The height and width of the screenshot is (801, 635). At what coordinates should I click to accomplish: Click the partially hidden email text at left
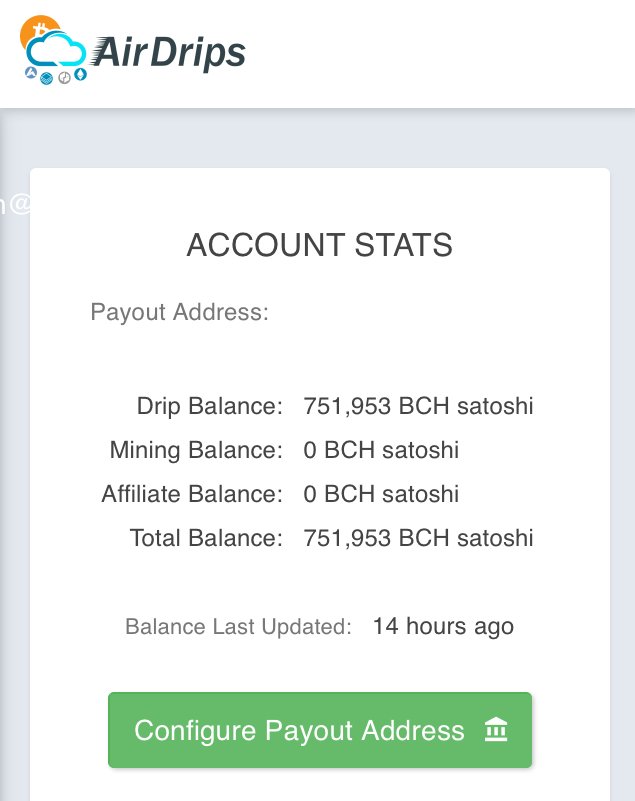[x=15, y=204]
